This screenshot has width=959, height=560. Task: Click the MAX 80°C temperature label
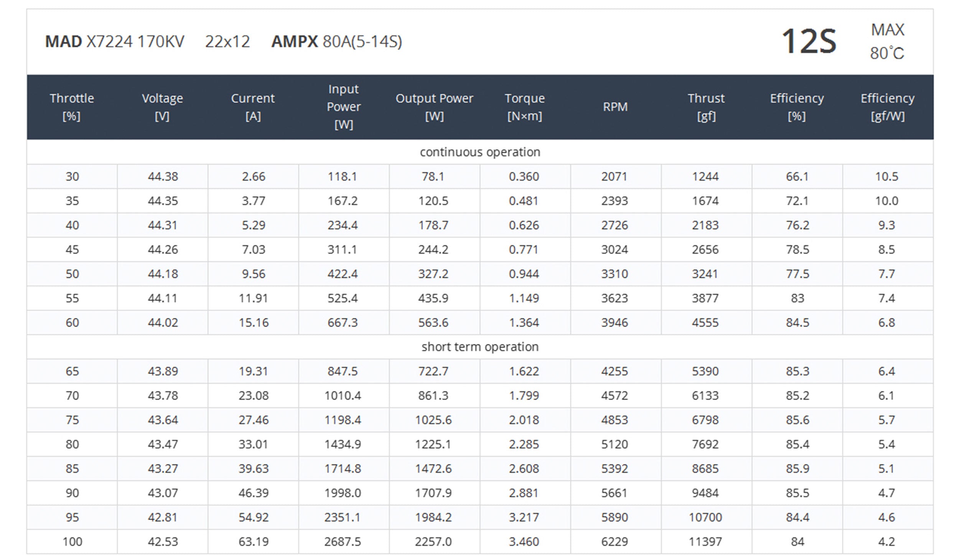887,41
